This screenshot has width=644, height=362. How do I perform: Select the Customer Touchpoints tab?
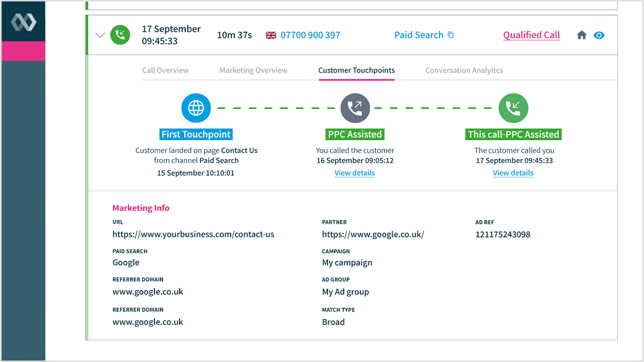coord(357,70)
